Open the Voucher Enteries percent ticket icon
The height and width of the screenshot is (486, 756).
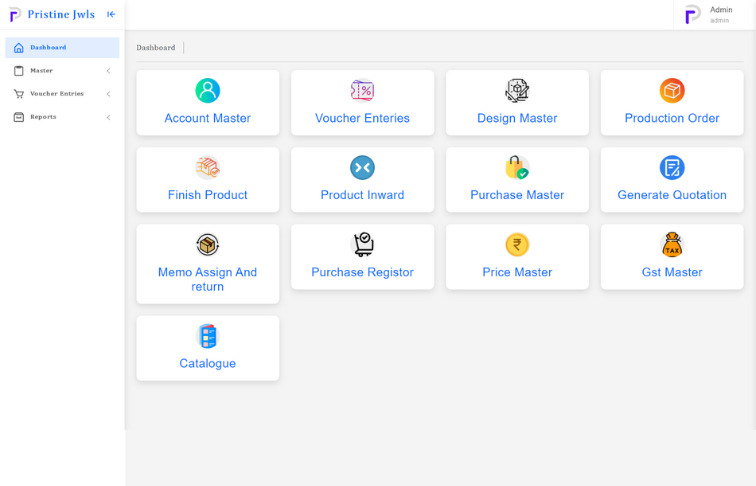point(362,90)
